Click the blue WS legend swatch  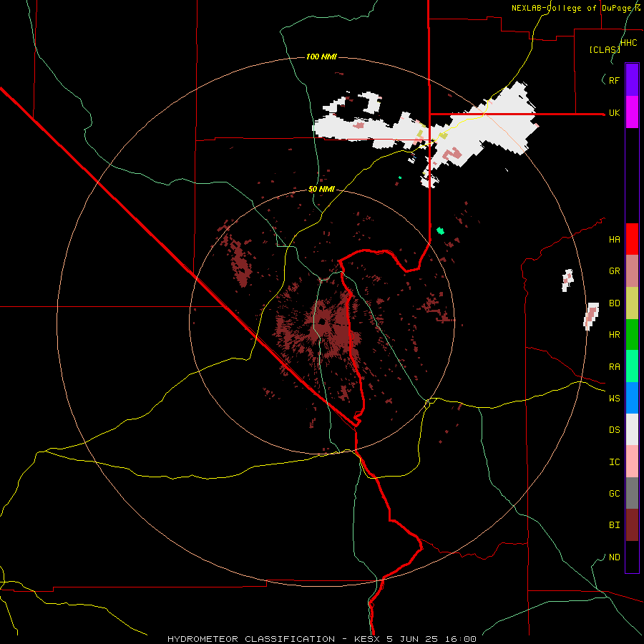pyautogui.click(x=632, y=398)
